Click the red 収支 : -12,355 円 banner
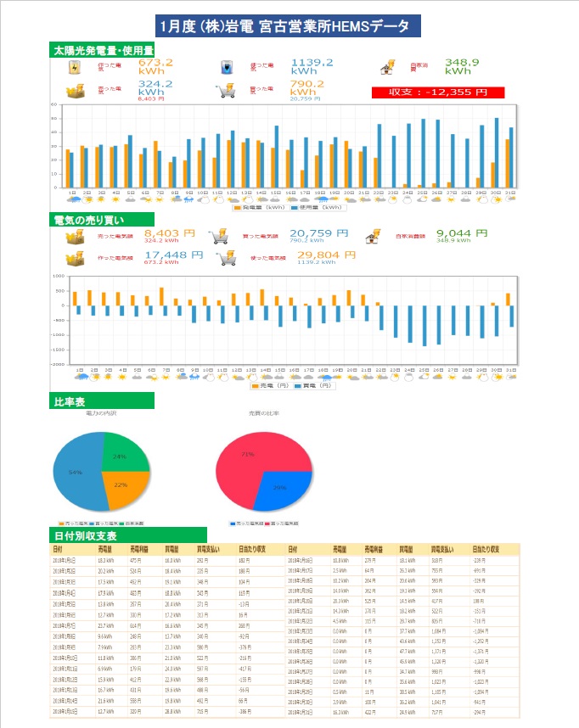 [x=438, y=92]
